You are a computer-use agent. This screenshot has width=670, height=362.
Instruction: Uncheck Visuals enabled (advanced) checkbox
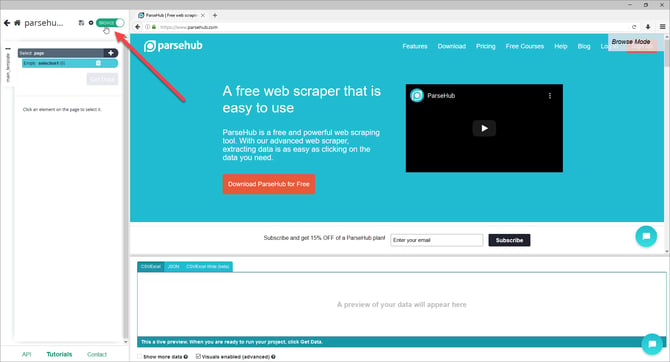pyautogui.click(x=198, y=356)
